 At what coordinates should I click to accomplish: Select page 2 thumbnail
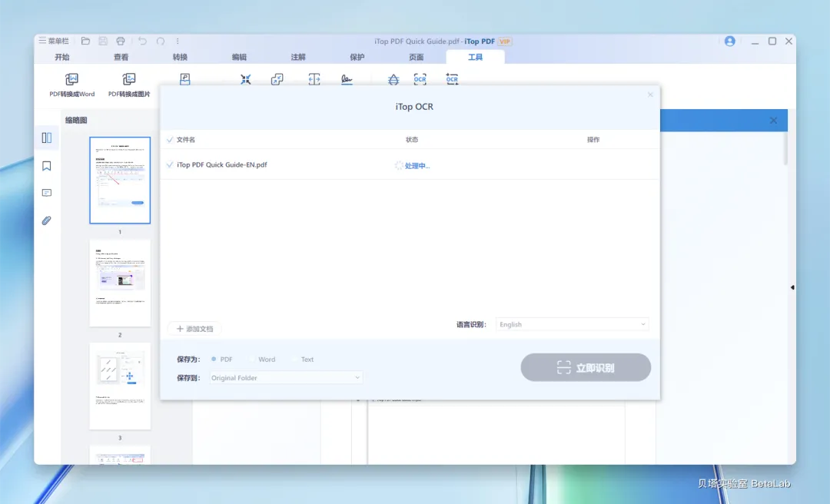[x=120, y=283]
